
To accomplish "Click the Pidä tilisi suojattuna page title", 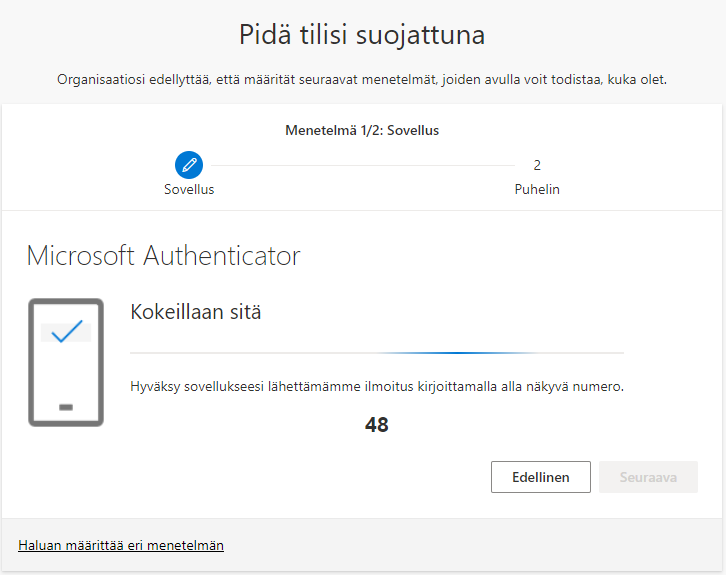I will point(362,36).
